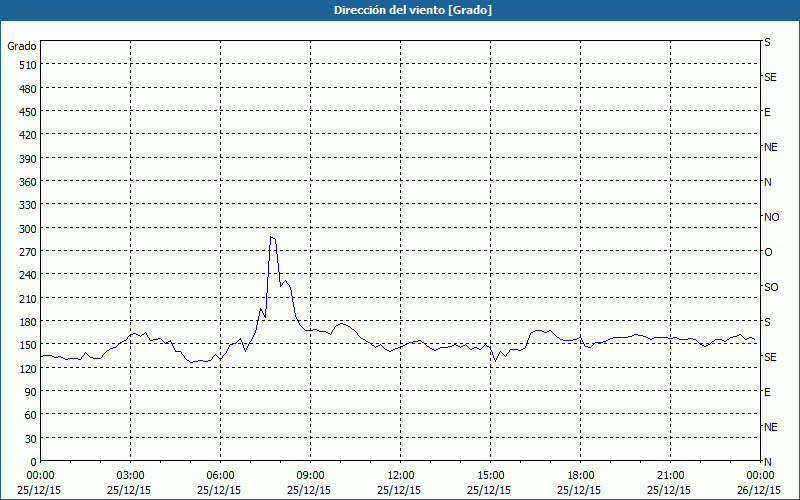Select the 25/12/15 date under 09:00
This screenshot has height=500, width=800.
309,490
